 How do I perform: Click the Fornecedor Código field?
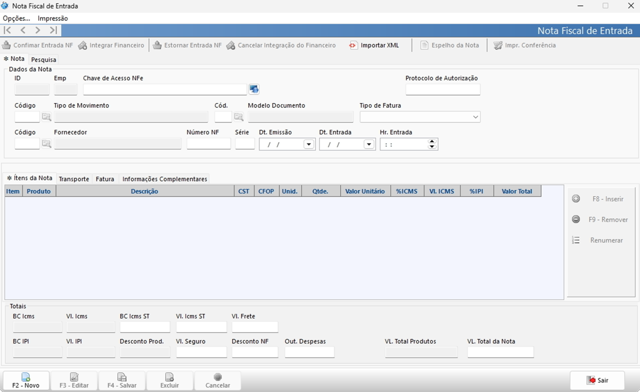[x=27, y=144]
